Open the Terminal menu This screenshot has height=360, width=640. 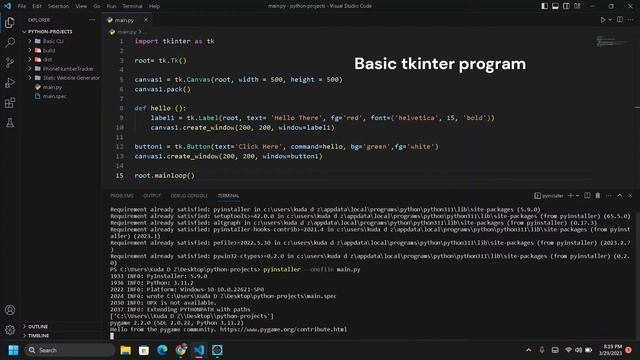(133, 6)
